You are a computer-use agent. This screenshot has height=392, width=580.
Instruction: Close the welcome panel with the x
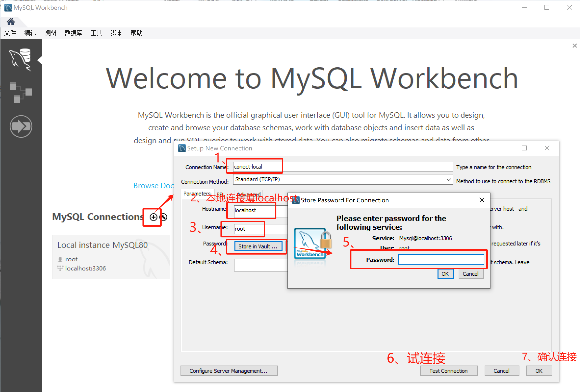coord(575,46)
